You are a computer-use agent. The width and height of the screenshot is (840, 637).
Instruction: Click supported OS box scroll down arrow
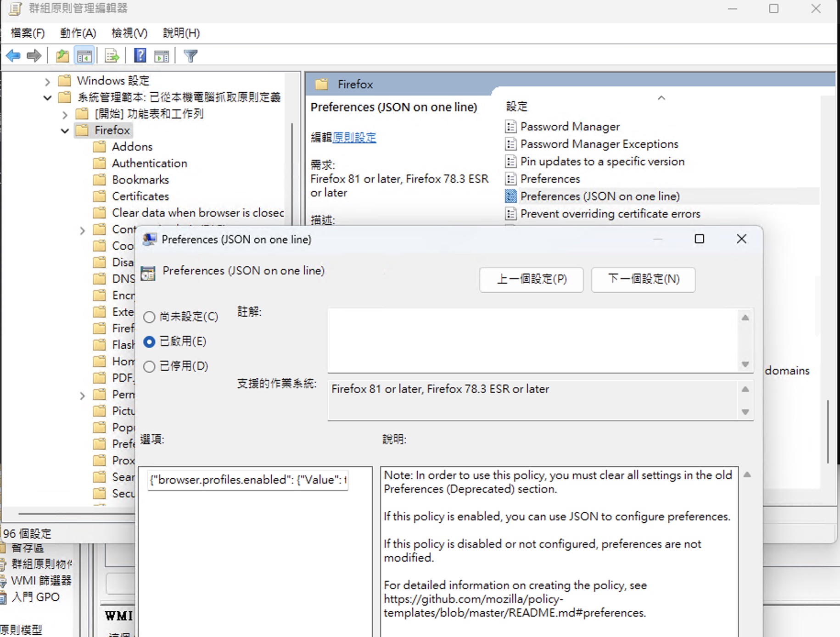pos(745,412)
